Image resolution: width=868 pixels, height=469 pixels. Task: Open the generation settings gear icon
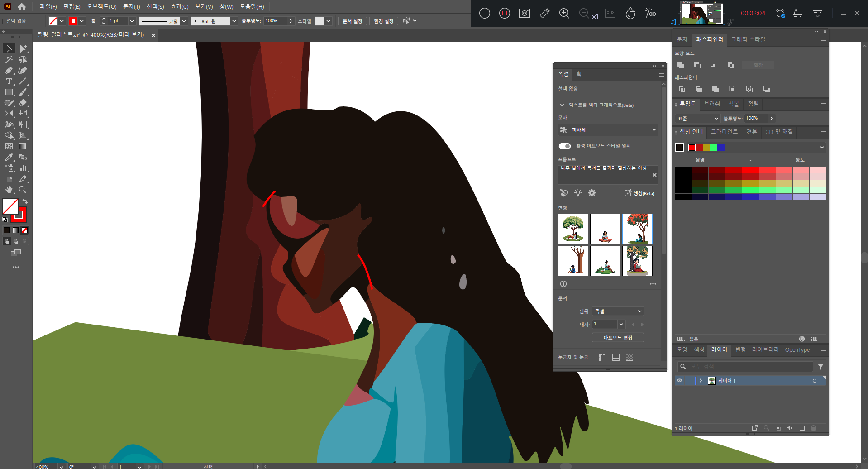coord(592,193)
